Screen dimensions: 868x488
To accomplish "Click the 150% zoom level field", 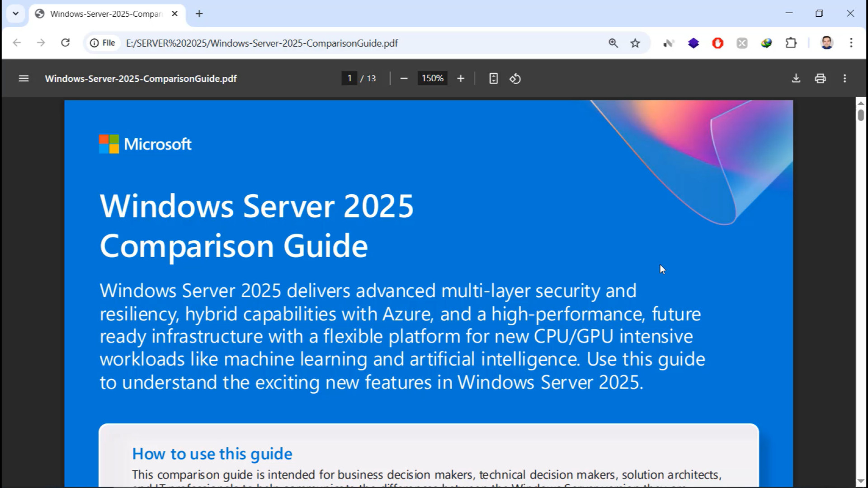I will click(x=432, y=79).
